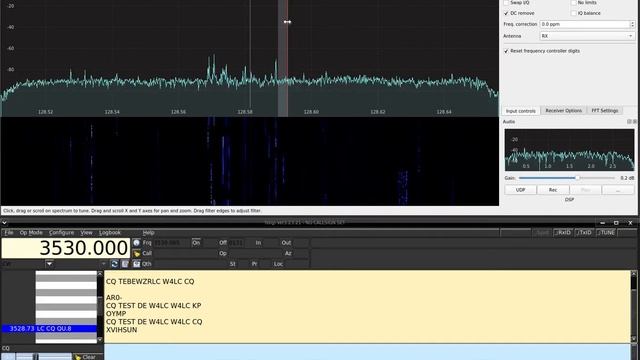Click the ellipsis button next to Play
This screenshot has width=640, height=360.
click(618, 190)
